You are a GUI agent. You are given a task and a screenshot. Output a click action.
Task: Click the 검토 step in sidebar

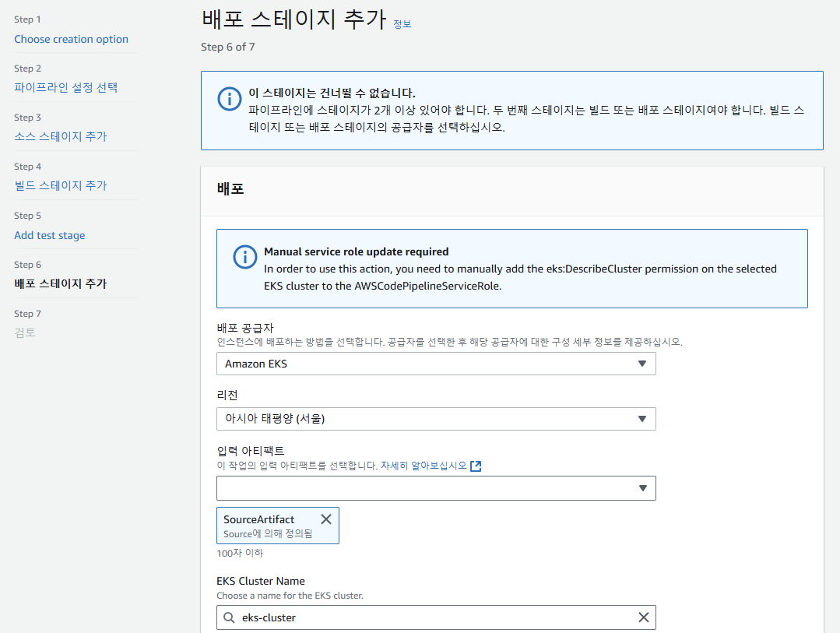click(25, 332)
